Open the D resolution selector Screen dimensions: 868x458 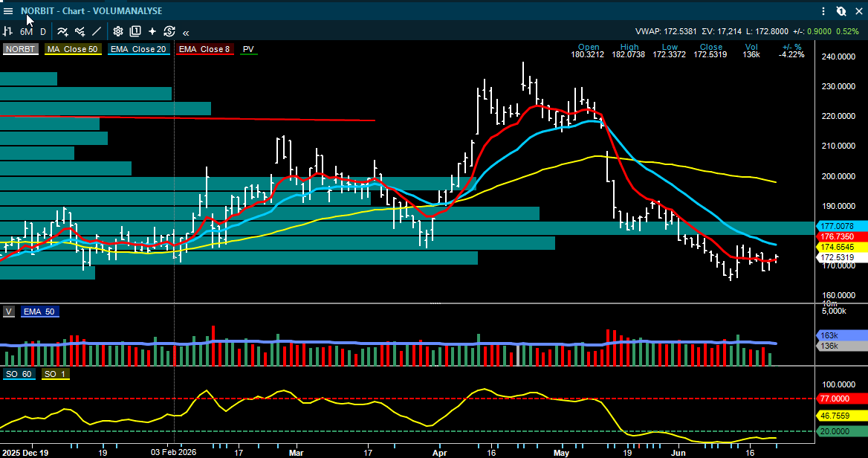pyautogui.click(x=42, y=32)
